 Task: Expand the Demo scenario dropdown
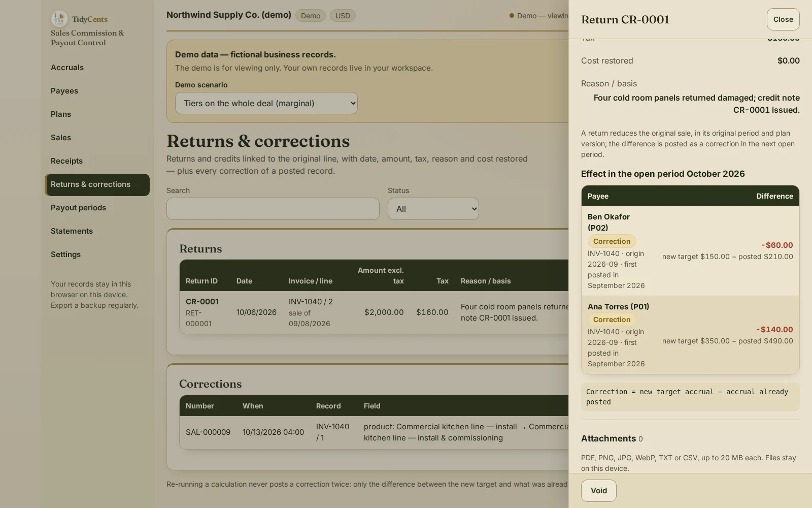(x=266, y=103)
